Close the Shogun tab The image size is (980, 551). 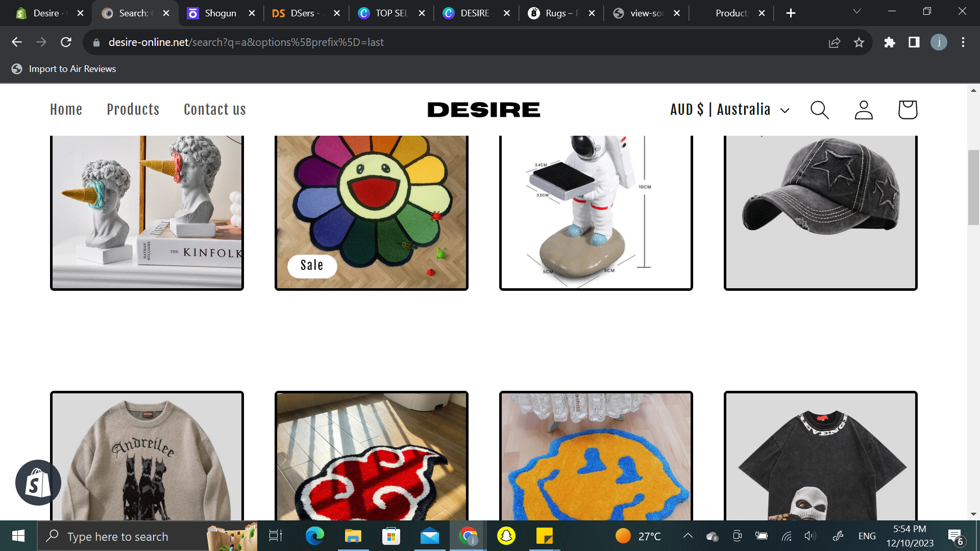click(252, 13)
